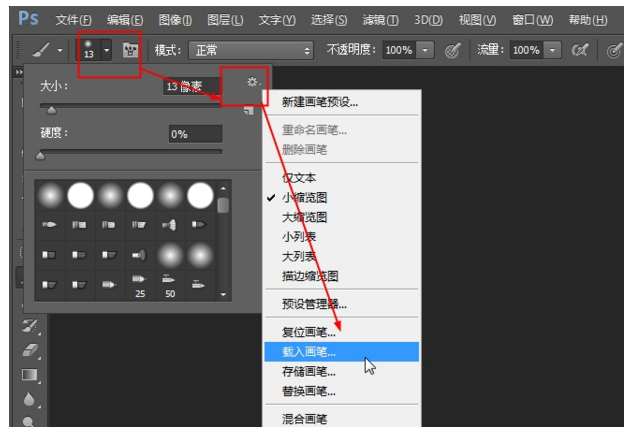
Task: Expand the toolbox double-arrow icon
Action: [19, 72]
